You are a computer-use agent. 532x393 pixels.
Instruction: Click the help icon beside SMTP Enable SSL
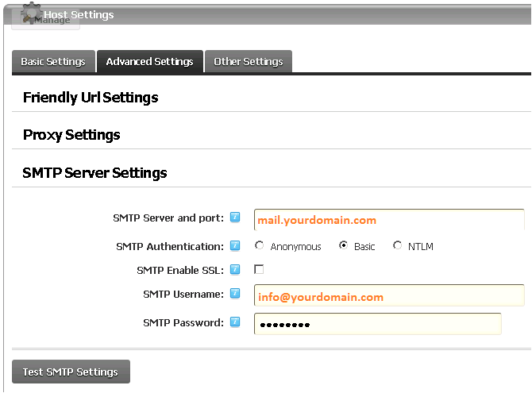point(235,270)
